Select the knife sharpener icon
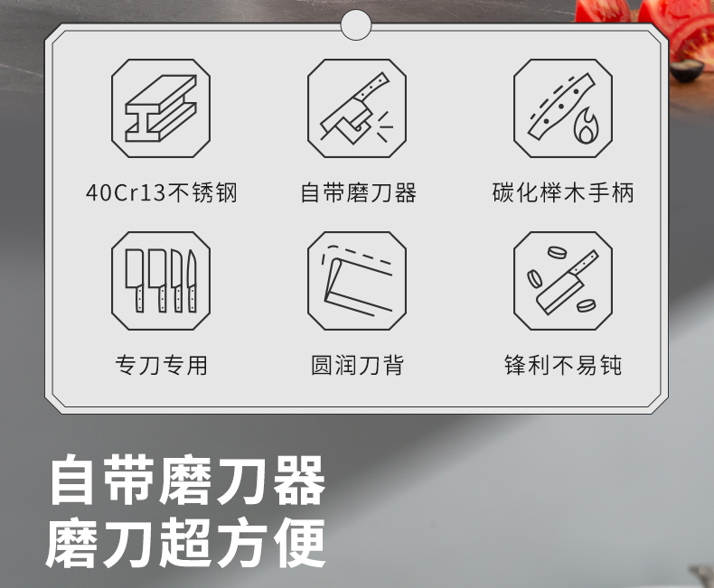Viewport: 714px width, 588px height. 357,108
